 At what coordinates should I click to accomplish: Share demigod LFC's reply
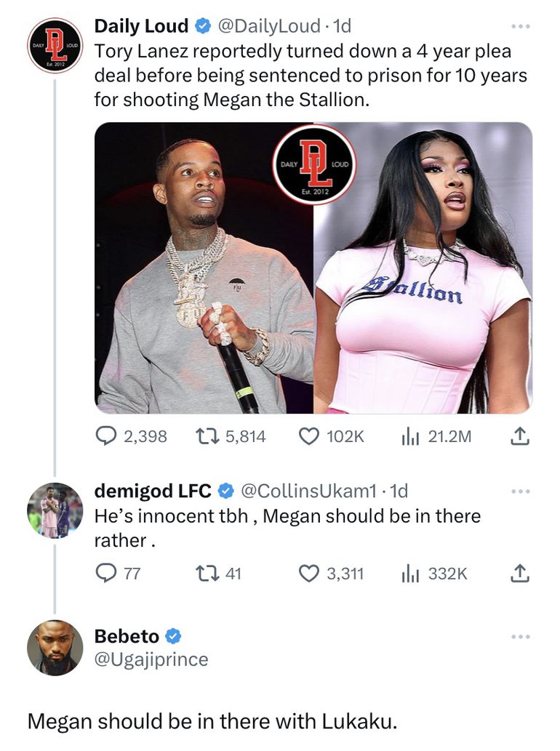(x=519, y=574)
